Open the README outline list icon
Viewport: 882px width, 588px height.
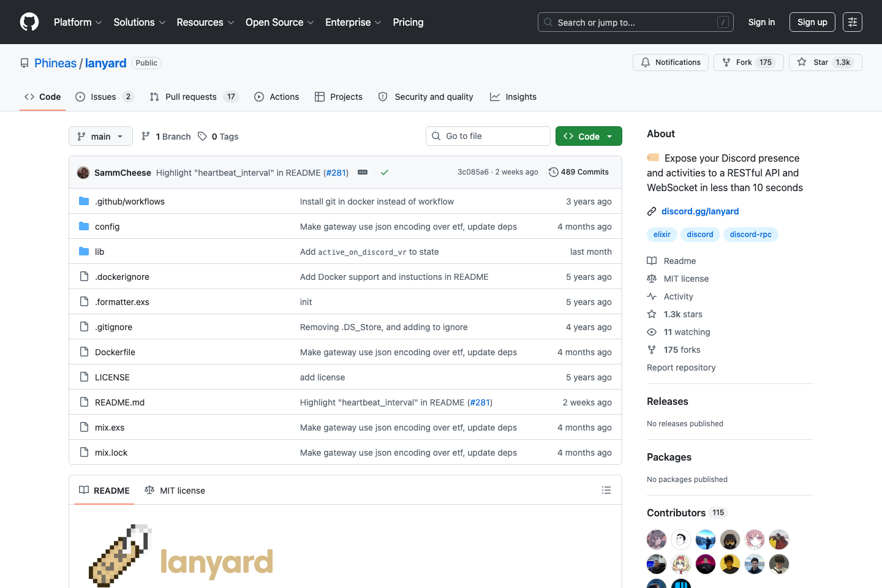click(x=606, y=490)
